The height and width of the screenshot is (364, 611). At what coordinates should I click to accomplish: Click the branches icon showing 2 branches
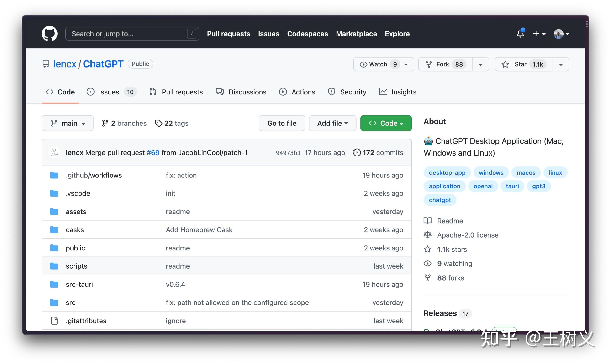pos(105,123)
